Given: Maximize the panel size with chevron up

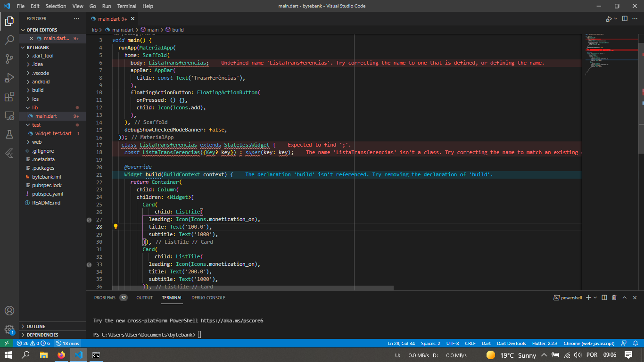Looking at the screenshot, I should coord(625,297).
